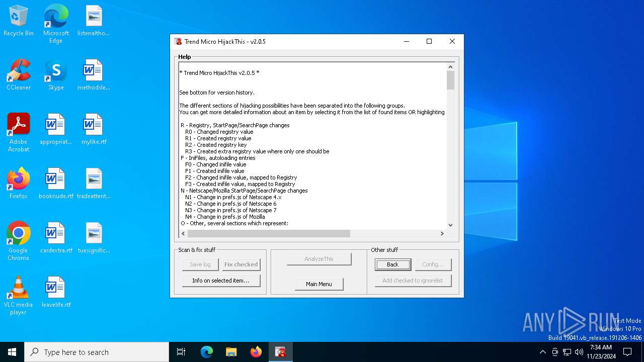This screenshot has width=644, height=362.
Task: Open the network status tray icon
Action: [567, 352]
